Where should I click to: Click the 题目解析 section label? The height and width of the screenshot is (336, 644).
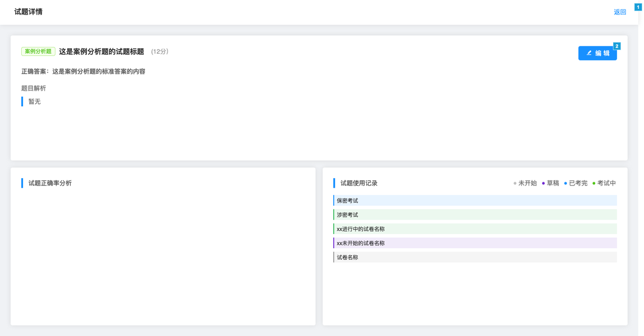34,88
